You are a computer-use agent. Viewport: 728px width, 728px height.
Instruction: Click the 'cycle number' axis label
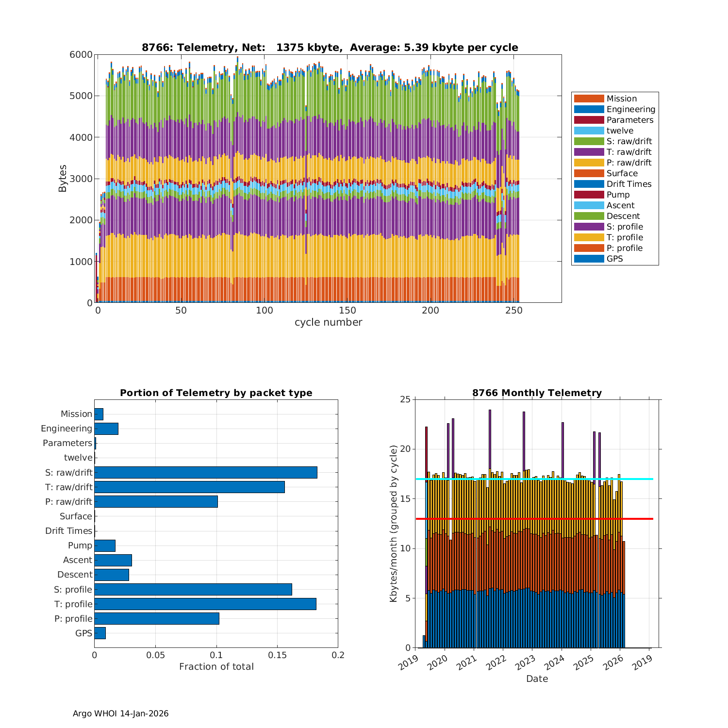click(328, 322)
